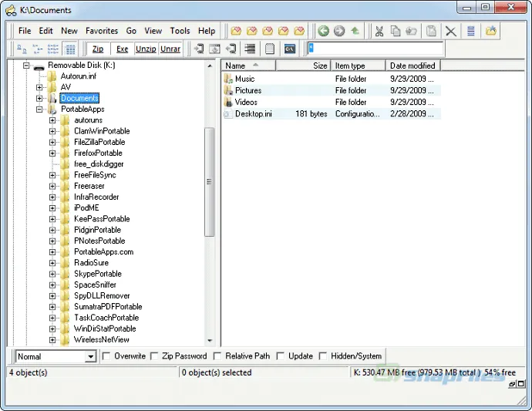
Task: Open the File menu
Action: click(25, 31)
